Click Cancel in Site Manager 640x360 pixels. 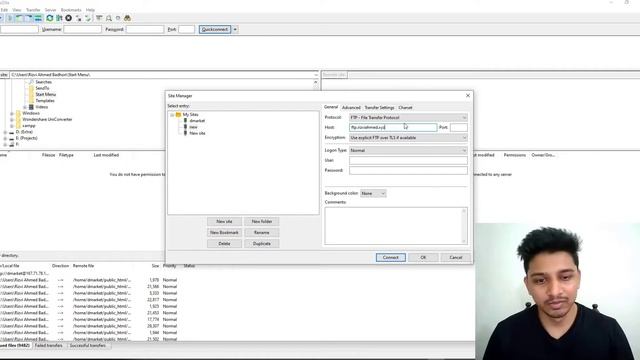[x=456, y=258]
